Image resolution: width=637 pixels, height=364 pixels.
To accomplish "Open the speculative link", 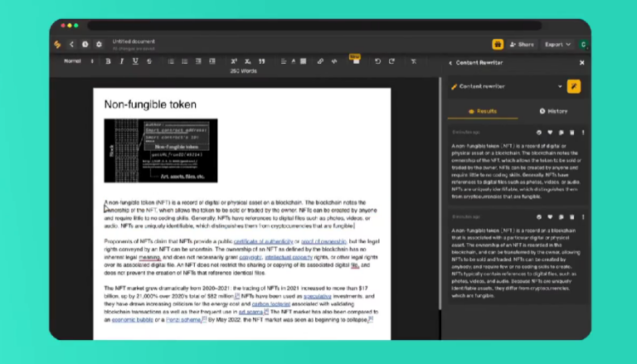I will [x=318, y=296].
